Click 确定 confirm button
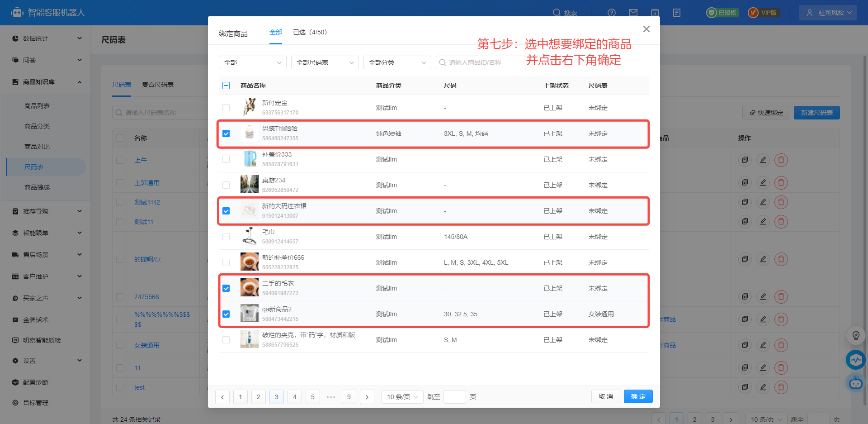Viewport: 868px width, 424px height. 638,396
